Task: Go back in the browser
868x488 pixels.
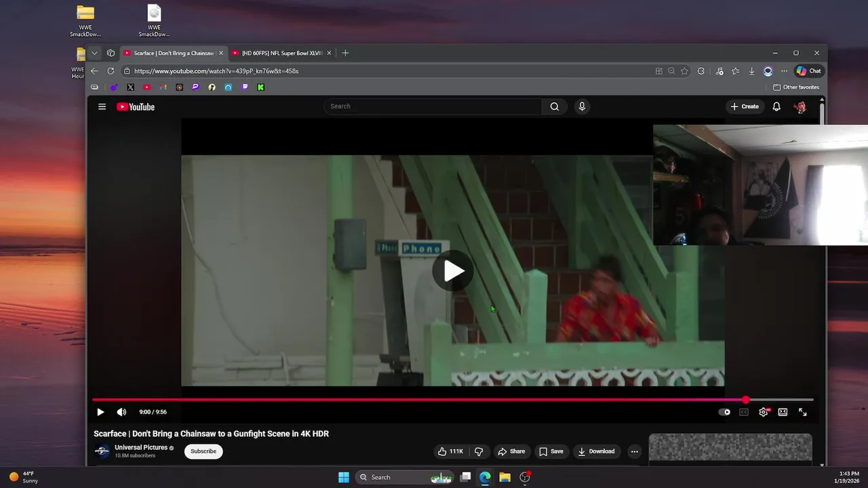Action: [94, 70]
